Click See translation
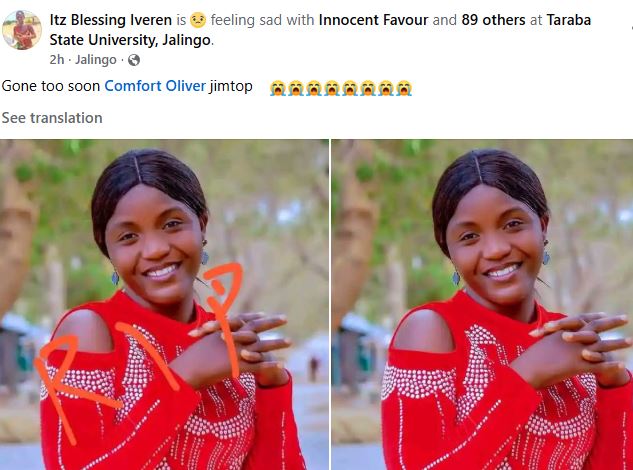Viewport: 633px width, 470px height. coord(52,118)
